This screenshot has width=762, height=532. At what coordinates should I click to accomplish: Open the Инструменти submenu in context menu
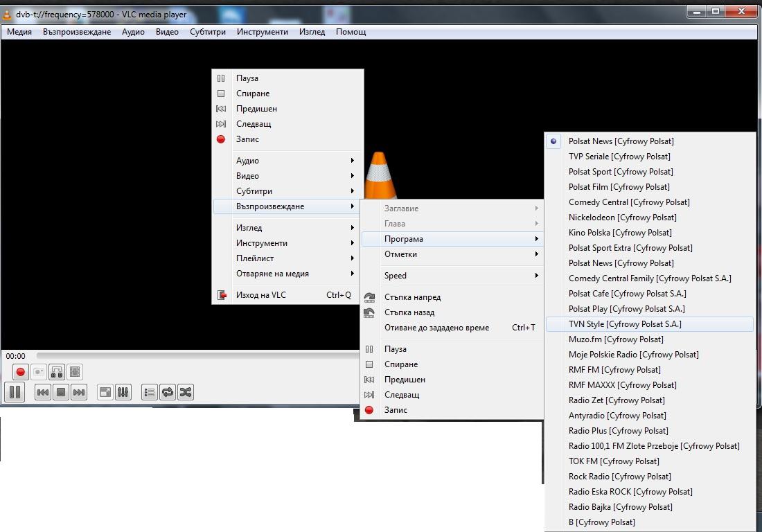(x=287, y=243)
